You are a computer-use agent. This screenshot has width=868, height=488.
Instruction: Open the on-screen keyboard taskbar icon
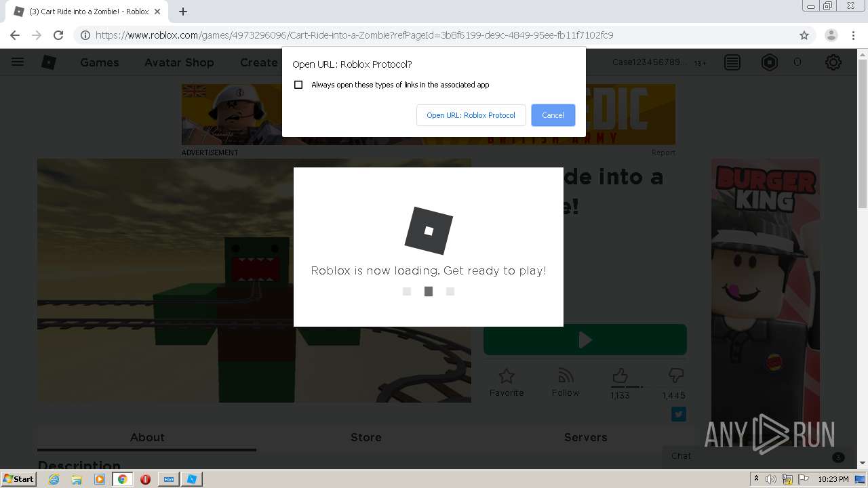pos(169,479)
